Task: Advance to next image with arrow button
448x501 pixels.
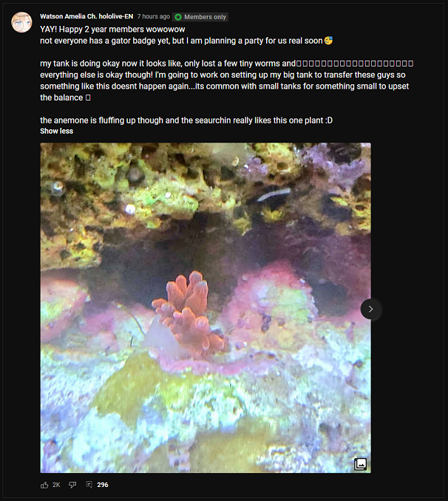Action: tap(370, 309)
